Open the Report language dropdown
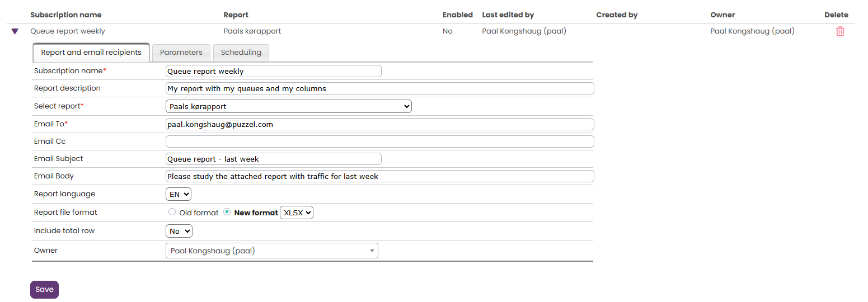 (179, 194)
